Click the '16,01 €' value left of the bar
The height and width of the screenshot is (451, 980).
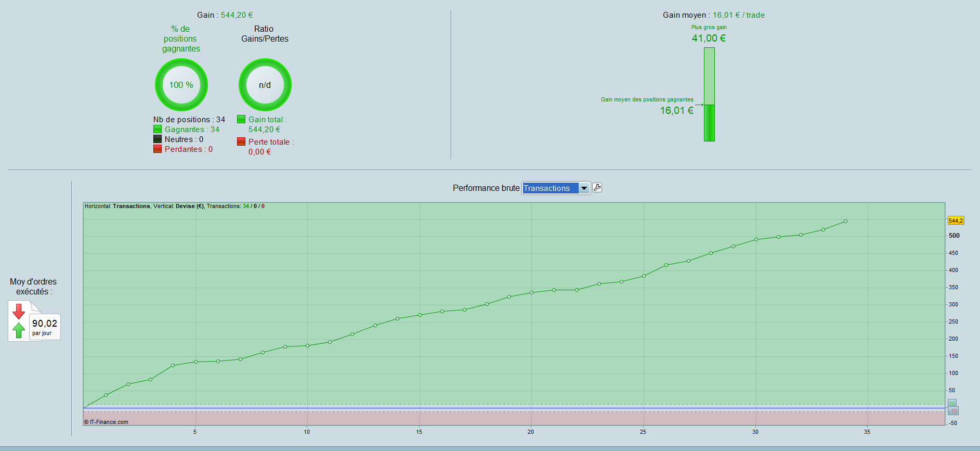[x=676, y=110]
